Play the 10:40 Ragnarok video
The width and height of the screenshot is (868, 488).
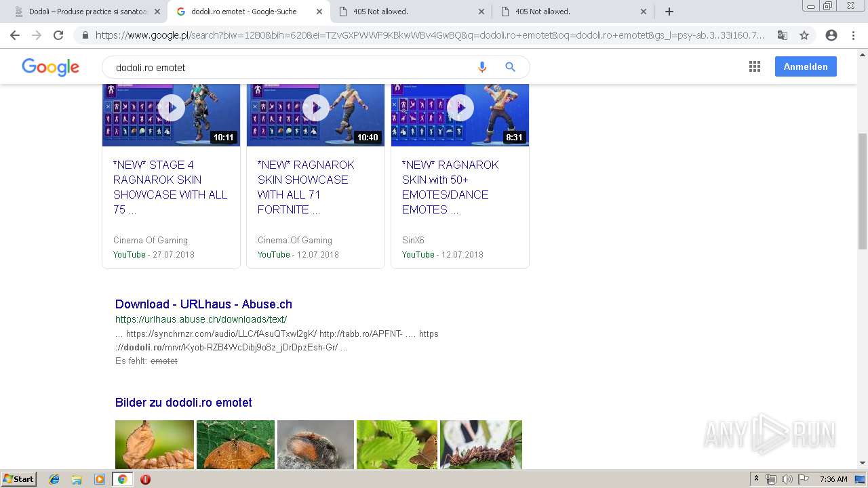(x=315, y=108)
